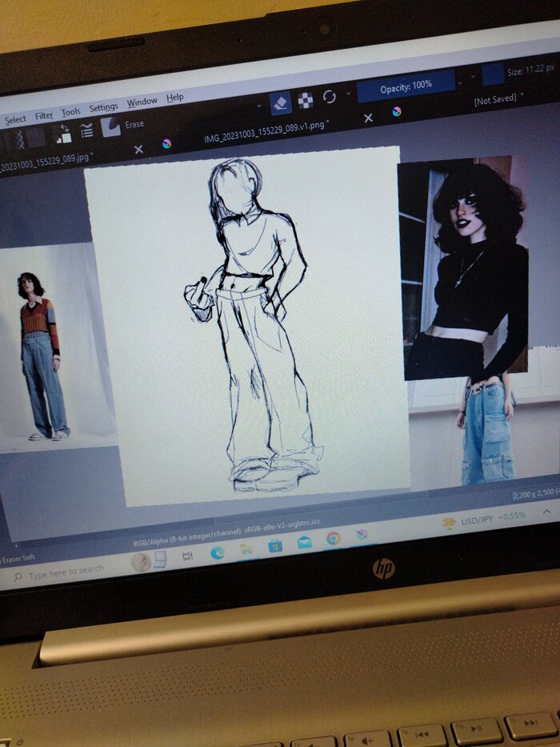Viewport: 560px width, 747px height.
Task: Open the dropdown arrow after the reload preset icon
Action: [348, 94]
